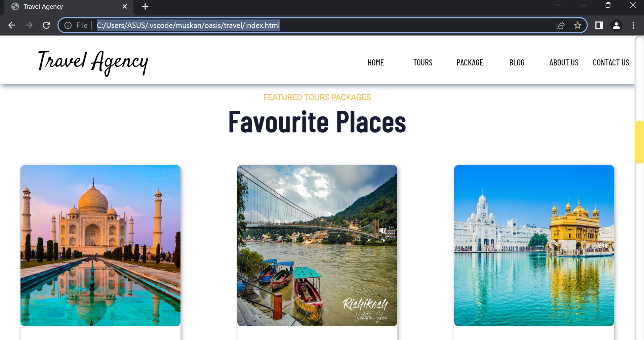Open a new browser tab
Screen dimensions: 644x340
click(145, 7)
